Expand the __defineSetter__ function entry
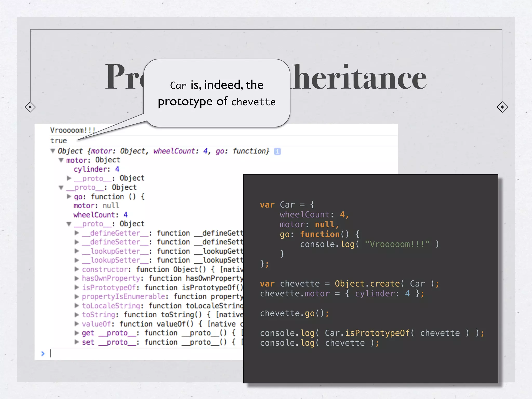The height and width of the screenshot is (399, 532). point(77,242)
